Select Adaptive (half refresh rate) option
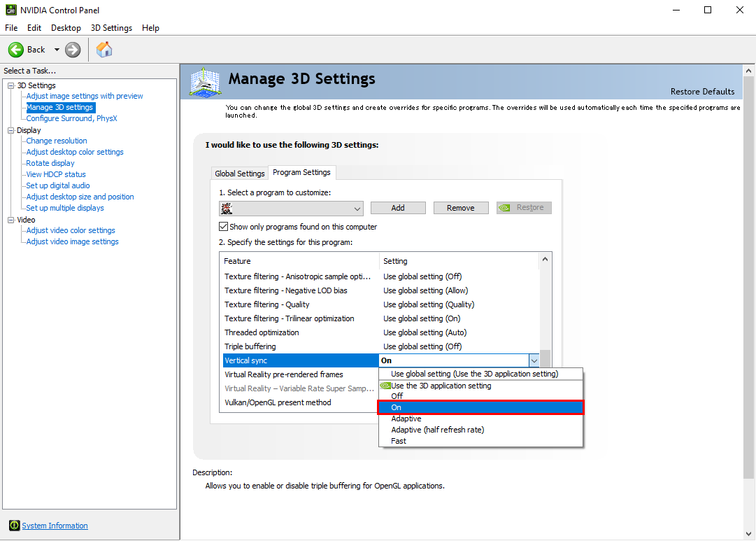This screenshot has height=541, width=756. [x=480, y=430]
